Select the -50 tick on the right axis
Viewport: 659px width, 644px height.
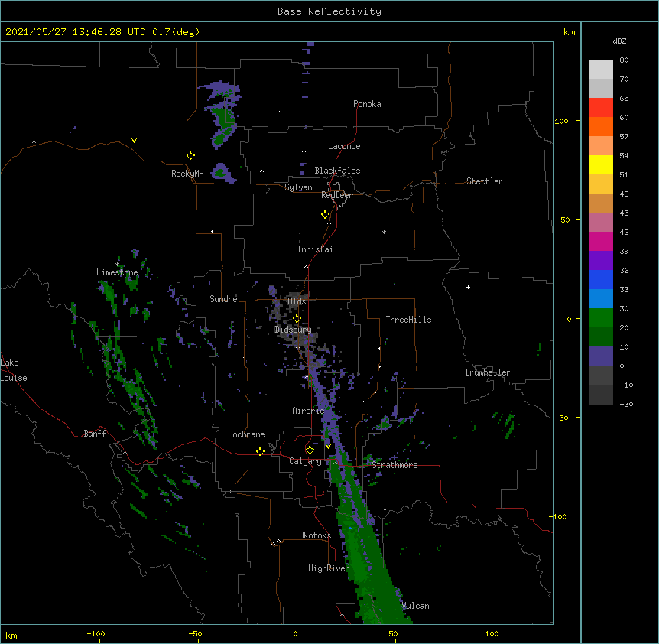pyautogui.click(x=561, y=418)
